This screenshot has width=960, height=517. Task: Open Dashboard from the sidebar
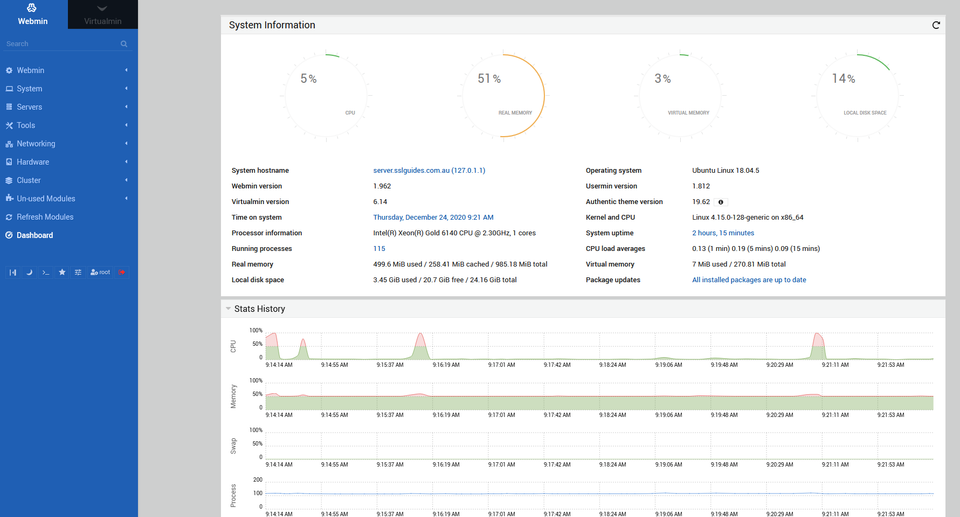(35, 235)
